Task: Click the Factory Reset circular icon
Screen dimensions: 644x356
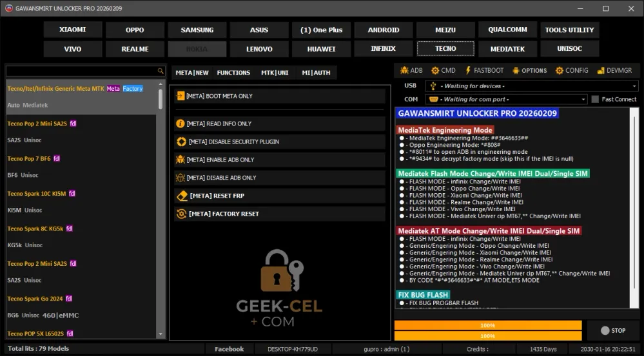Action: (181, 214)
